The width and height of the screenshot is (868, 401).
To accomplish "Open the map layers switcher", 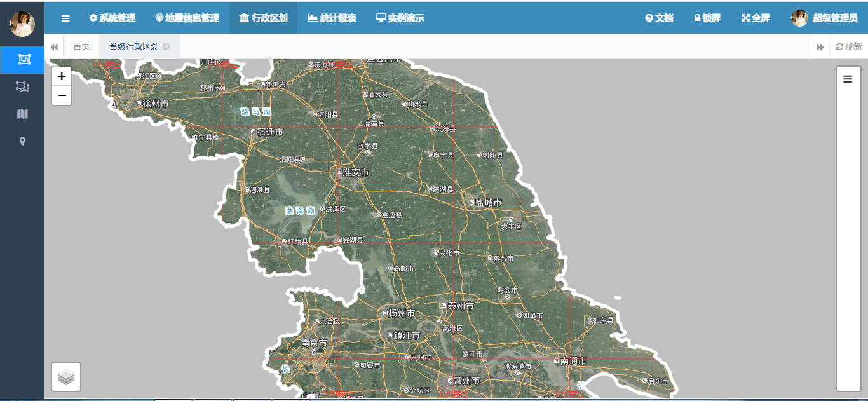I will [x=66, y=377].
